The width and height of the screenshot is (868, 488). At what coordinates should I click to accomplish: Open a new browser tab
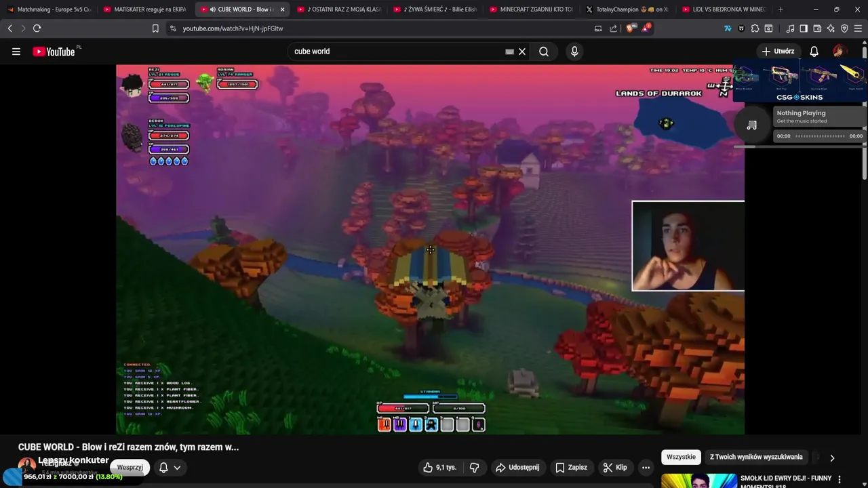click(x=781, y=9)
